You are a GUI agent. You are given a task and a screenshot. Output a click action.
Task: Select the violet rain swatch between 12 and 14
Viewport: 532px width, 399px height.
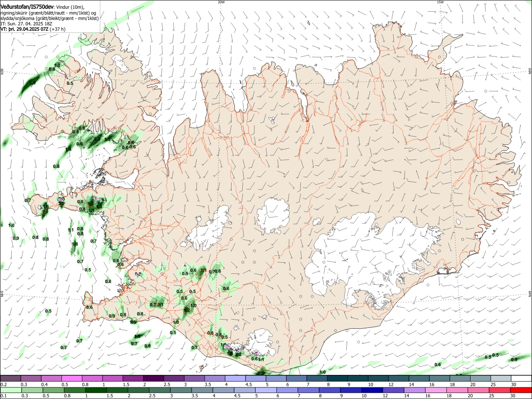(x=394, y=390)
